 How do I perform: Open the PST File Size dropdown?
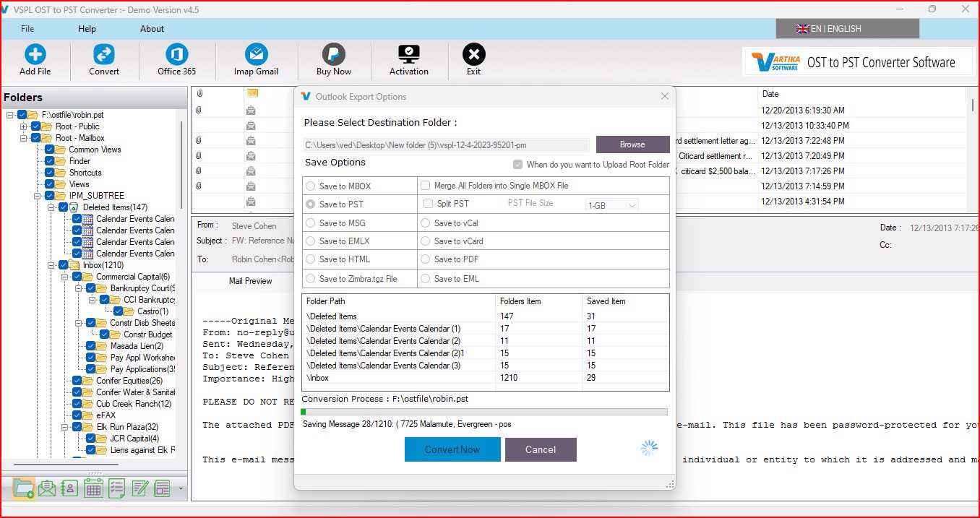611,205
